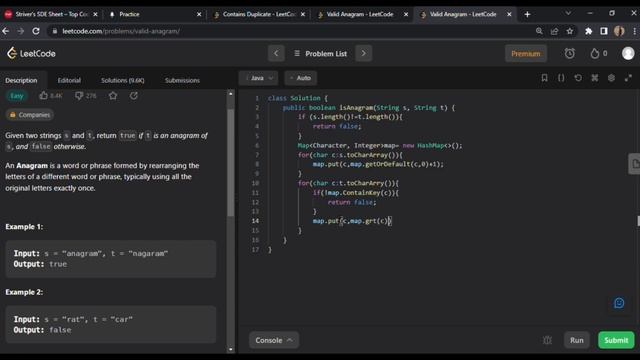Bookmark this page star

tap(570, 31)
